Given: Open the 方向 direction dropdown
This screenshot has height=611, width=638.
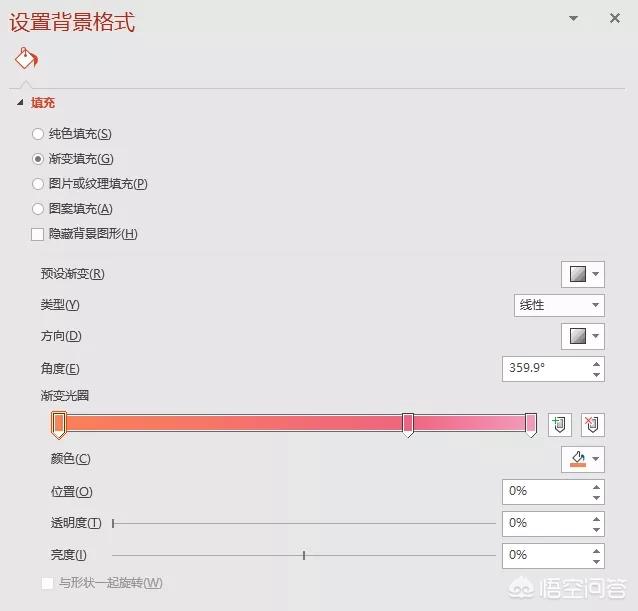Looking at the screenshot, I should coord(583,336).
